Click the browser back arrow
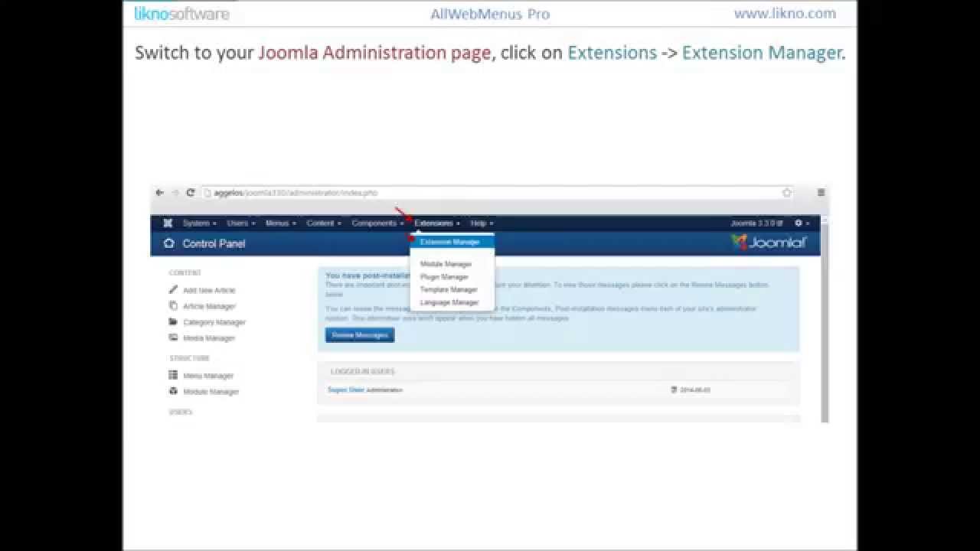980x551 pixels. (x=159, y=193)
